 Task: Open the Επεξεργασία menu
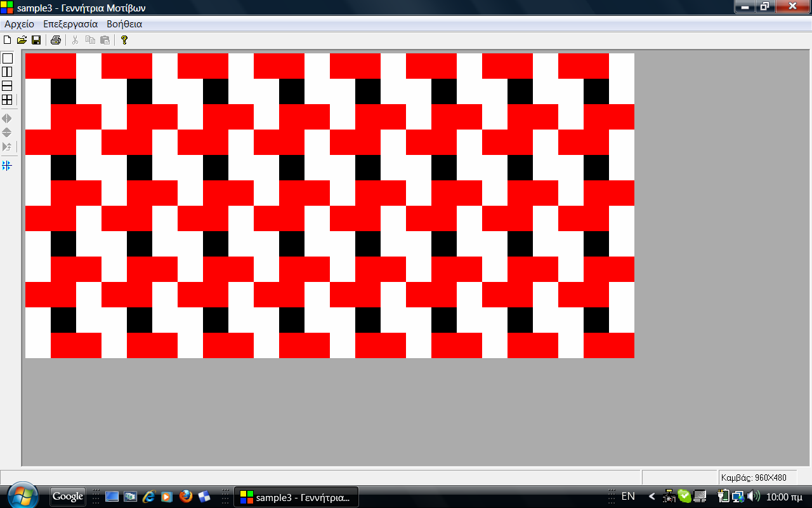coord(70,24)
